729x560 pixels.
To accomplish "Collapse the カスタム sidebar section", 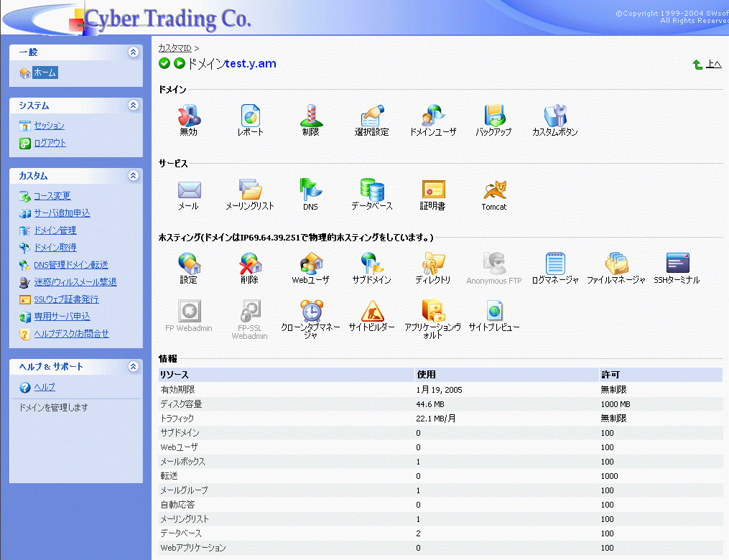I will [133, 176].
